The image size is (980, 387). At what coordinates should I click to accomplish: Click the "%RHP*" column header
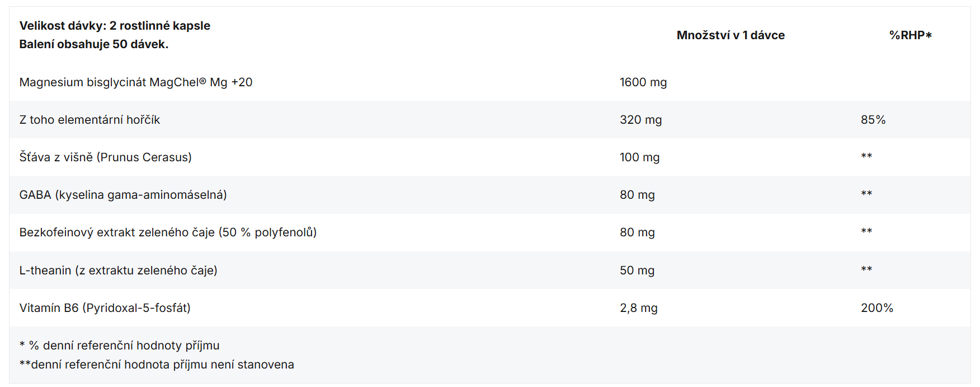[910, 35]
